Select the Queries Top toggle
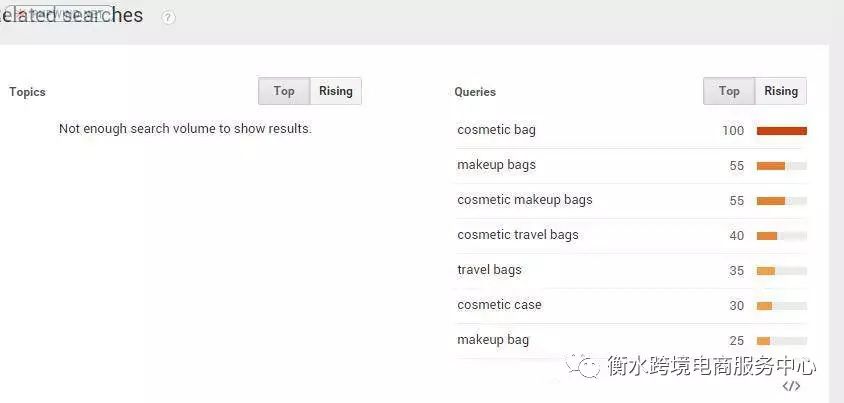 click(x=729, y=91)
